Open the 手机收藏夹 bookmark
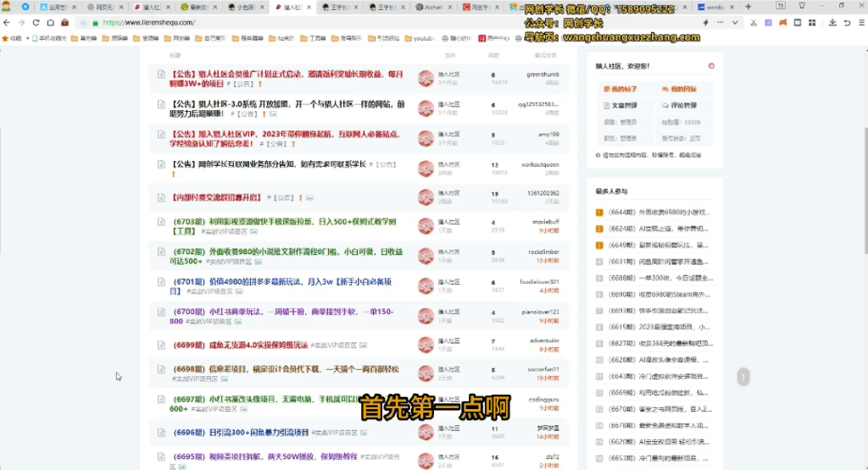This screenshot has height=470, width=868. coord(49,38)
